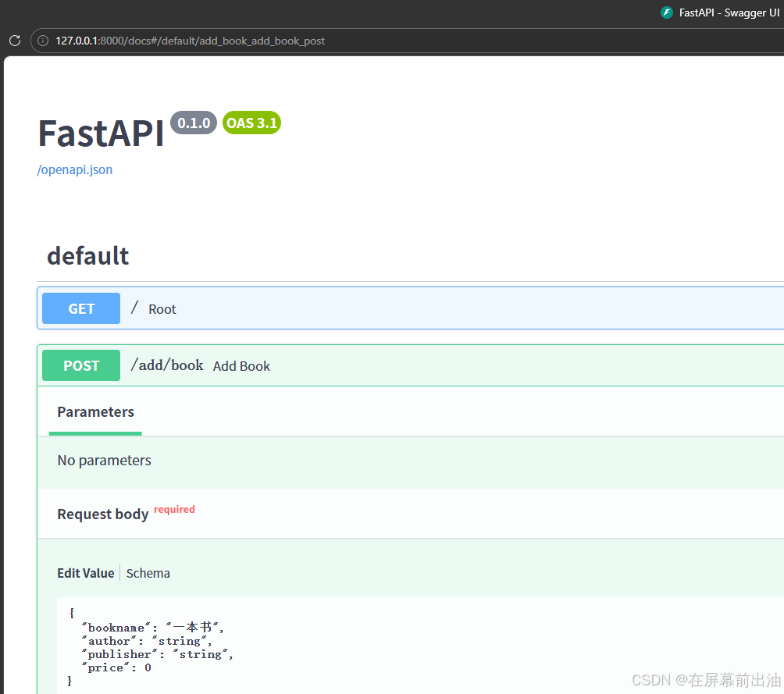Click the "publisher": "string" line
The image size is (784, 694).
point(158,654)
